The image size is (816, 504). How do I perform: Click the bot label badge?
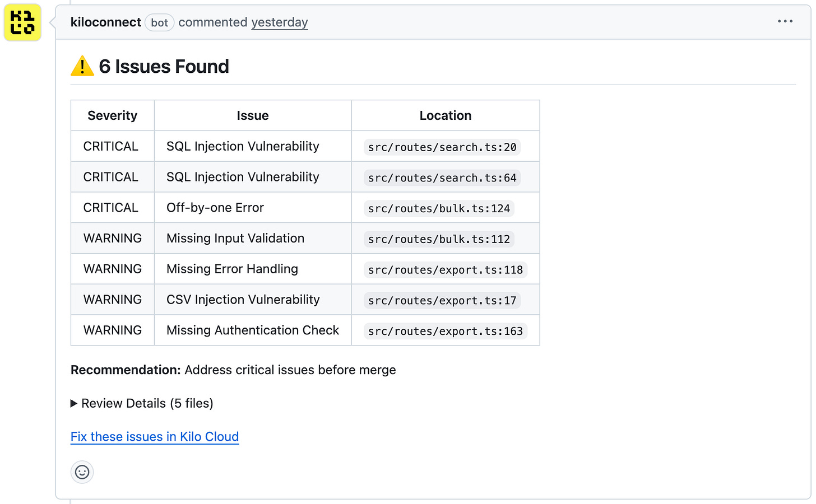click(159, 23)
